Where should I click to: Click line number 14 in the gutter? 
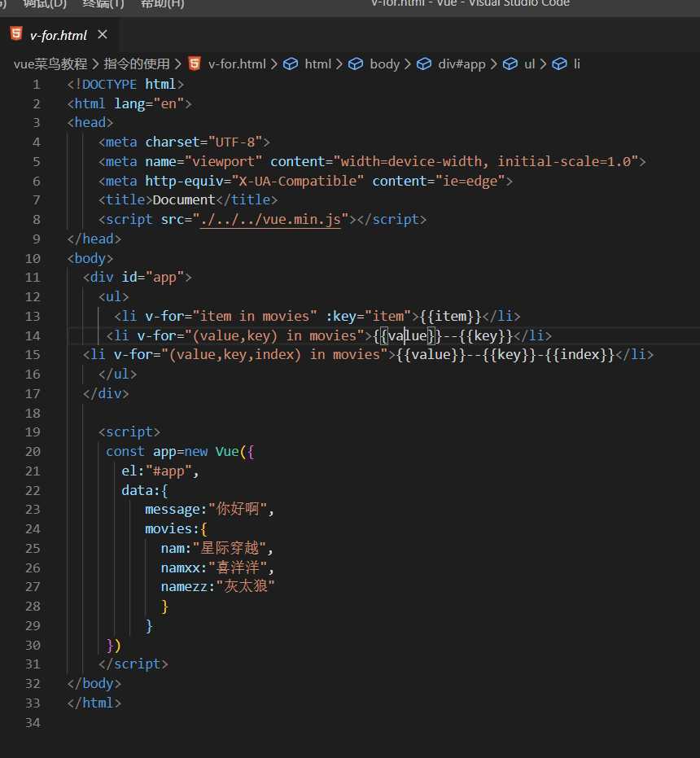coord(33,335)
